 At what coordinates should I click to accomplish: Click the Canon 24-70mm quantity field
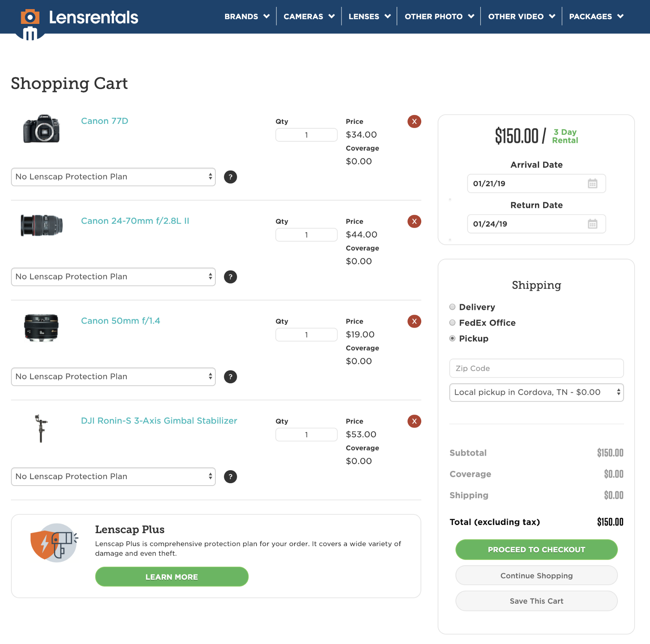click(306, 235)
